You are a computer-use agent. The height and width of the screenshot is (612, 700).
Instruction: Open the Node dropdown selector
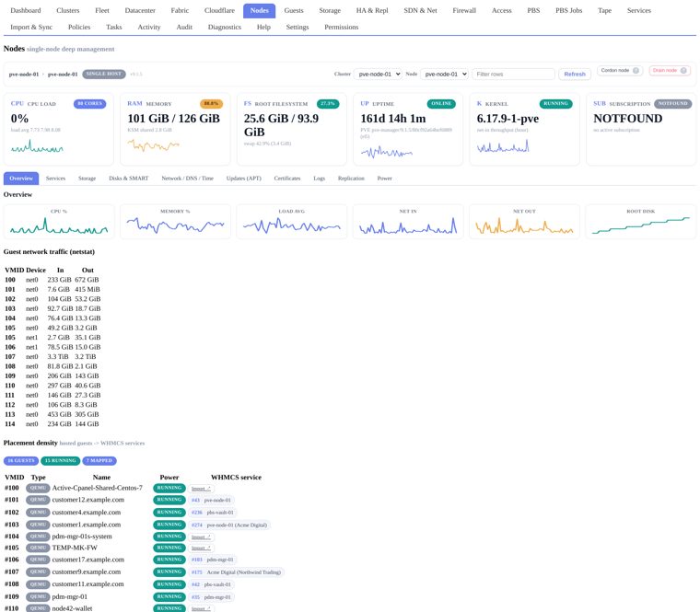point(444,74)
